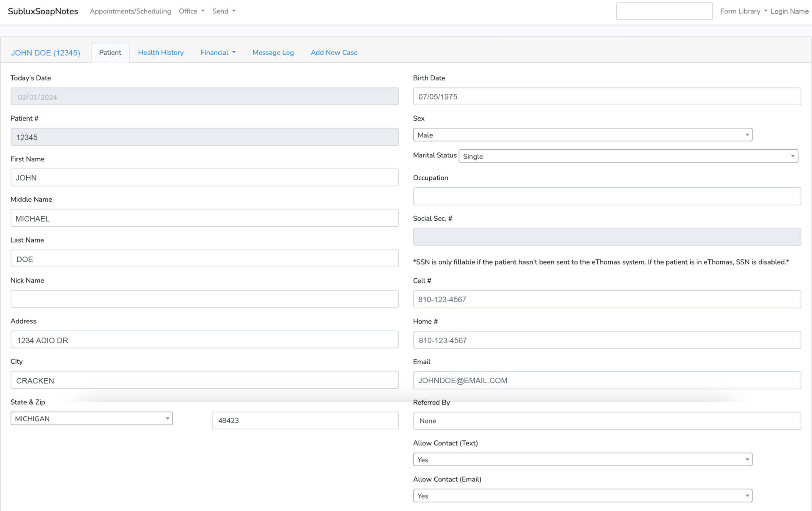Open the Form Library dropdown
The image size is (812, 511).
[x=744, y=11]
